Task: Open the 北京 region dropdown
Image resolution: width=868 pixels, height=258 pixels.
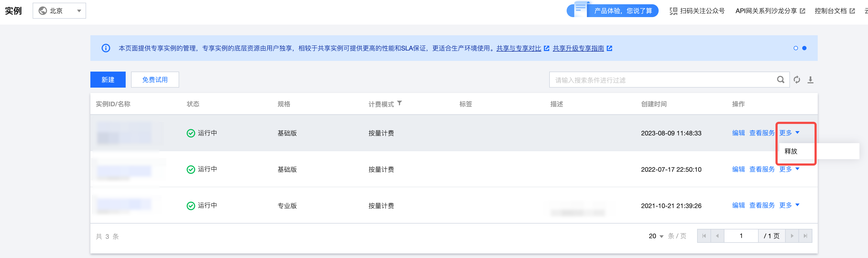Action: point(59,11)
